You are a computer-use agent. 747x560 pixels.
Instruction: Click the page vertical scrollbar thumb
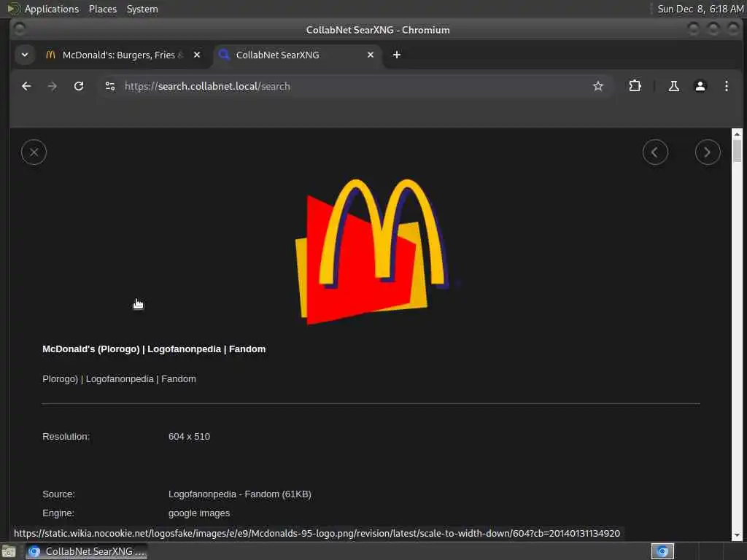(737, 150)
